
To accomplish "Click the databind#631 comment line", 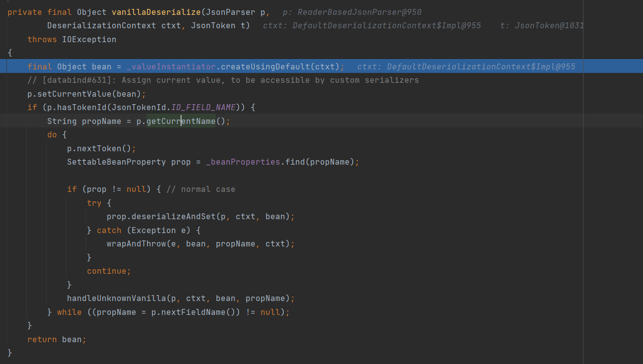I will click(223, 80).
